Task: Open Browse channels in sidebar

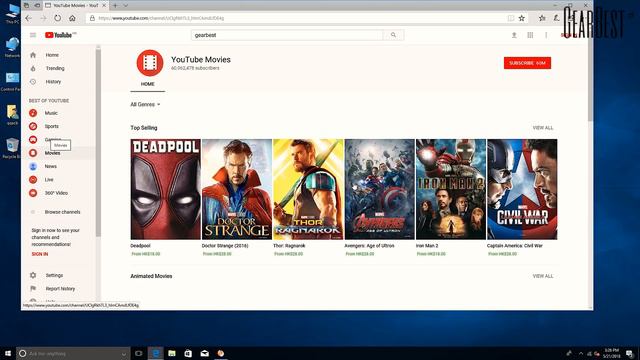Action: point(62,212)
